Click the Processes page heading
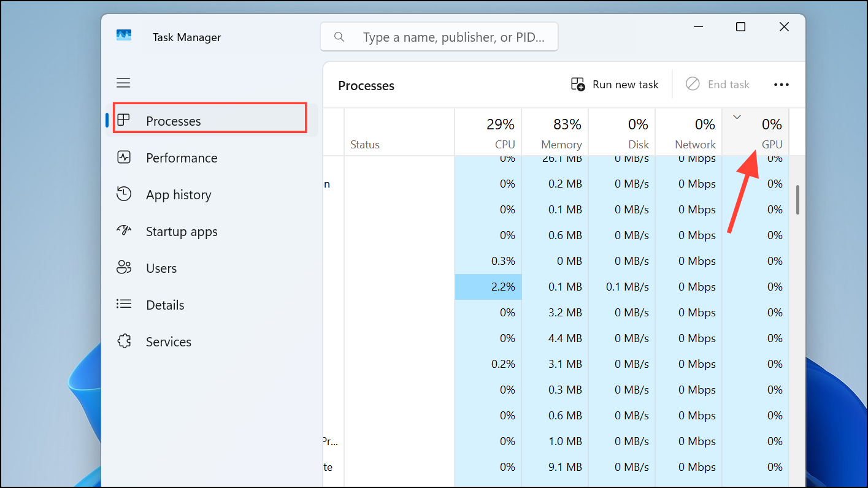The height and width of the screenshot is (488, 868). click(366, 85)
